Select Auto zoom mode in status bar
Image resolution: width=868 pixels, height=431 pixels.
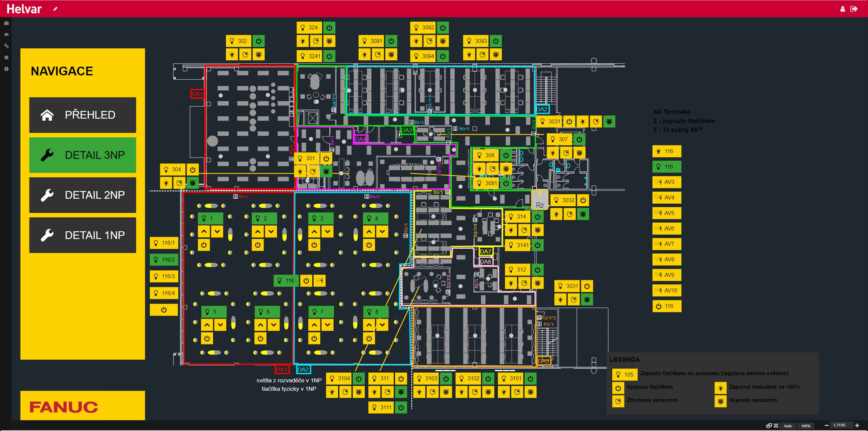pos(788,426)
